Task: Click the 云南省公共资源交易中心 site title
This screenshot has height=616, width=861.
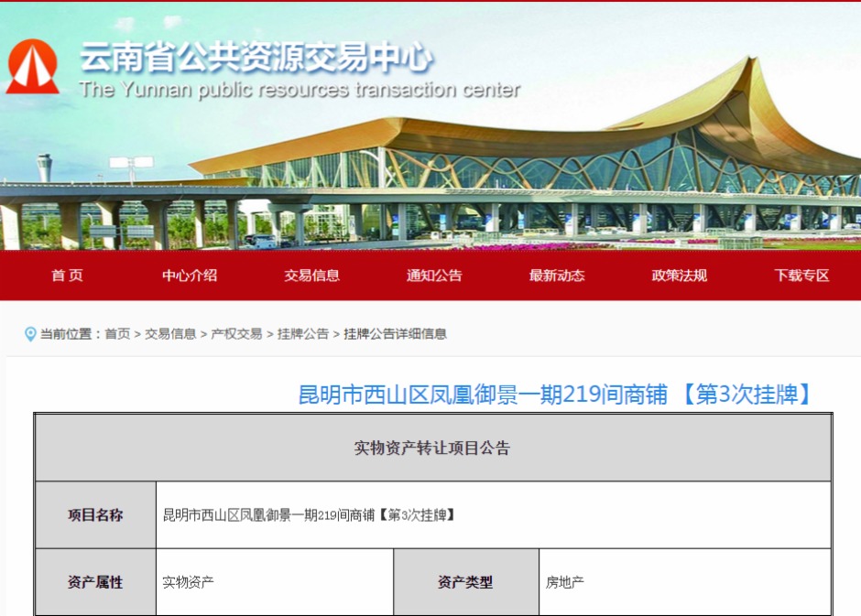Action: click(256, 59)
